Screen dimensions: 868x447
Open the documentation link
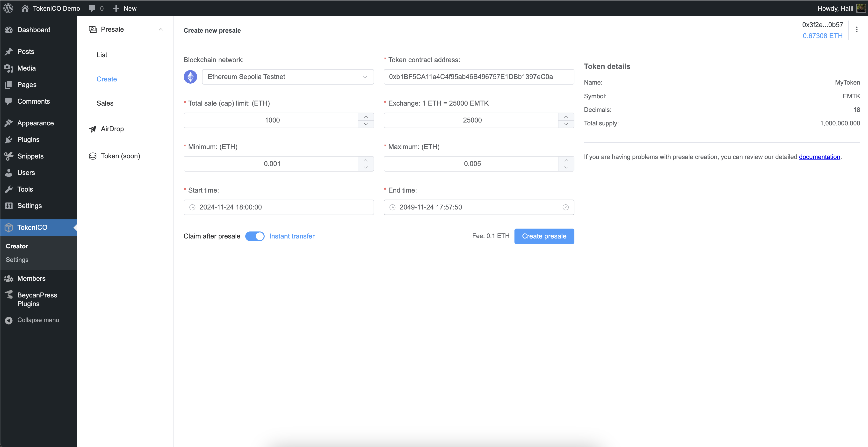coord(819,157)
